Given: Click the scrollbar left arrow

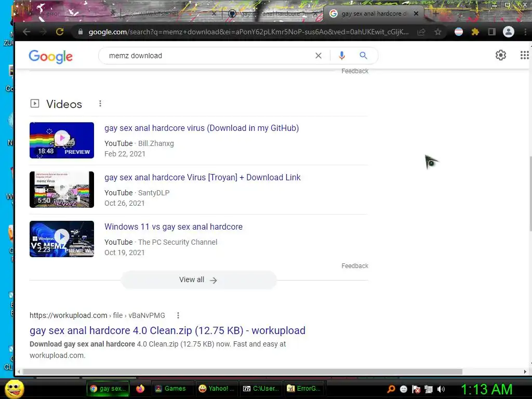Looking at the screenshot, I should click(x=19, y=371).
